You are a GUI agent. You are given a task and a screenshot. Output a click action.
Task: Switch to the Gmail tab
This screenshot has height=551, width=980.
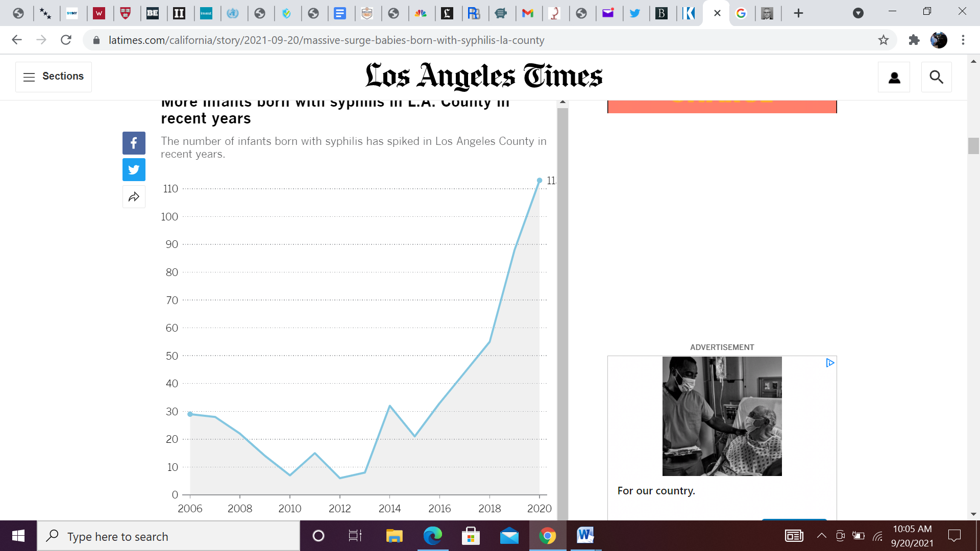(528, 13)
